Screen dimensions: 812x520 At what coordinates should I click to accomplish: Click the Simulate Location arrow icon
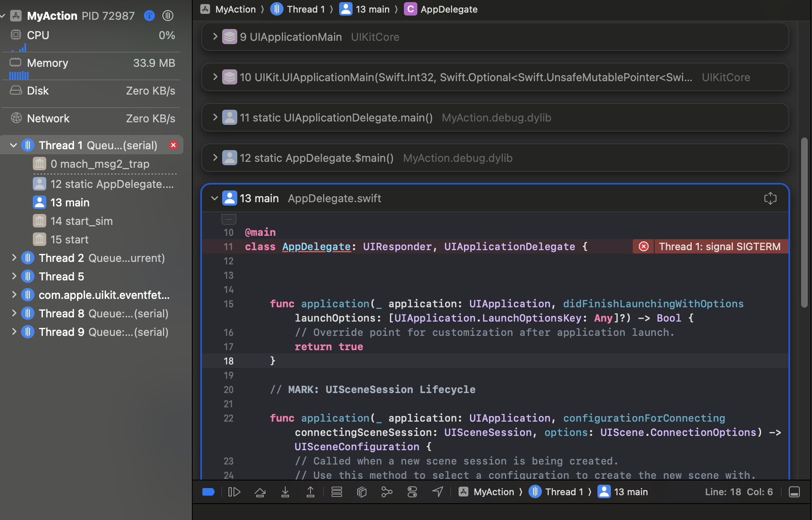pos(438,492)
